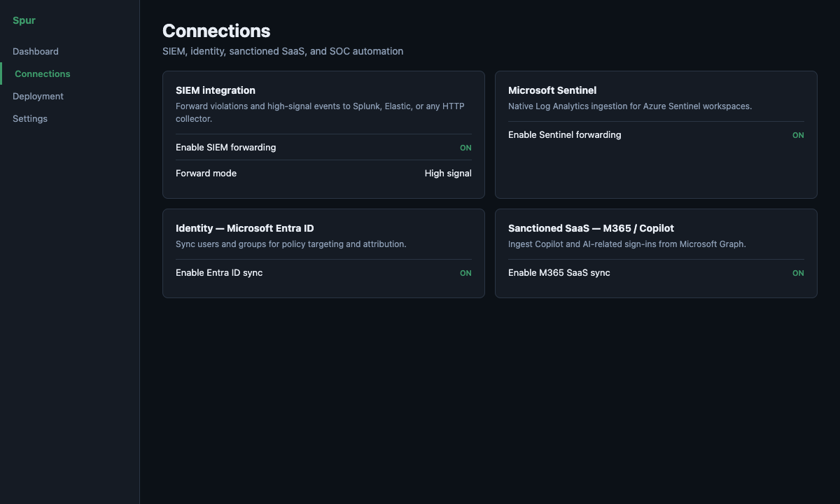Click the Enable SIEM forwarding label
This screenshot has height=504, width=840.
pos(225,147)
